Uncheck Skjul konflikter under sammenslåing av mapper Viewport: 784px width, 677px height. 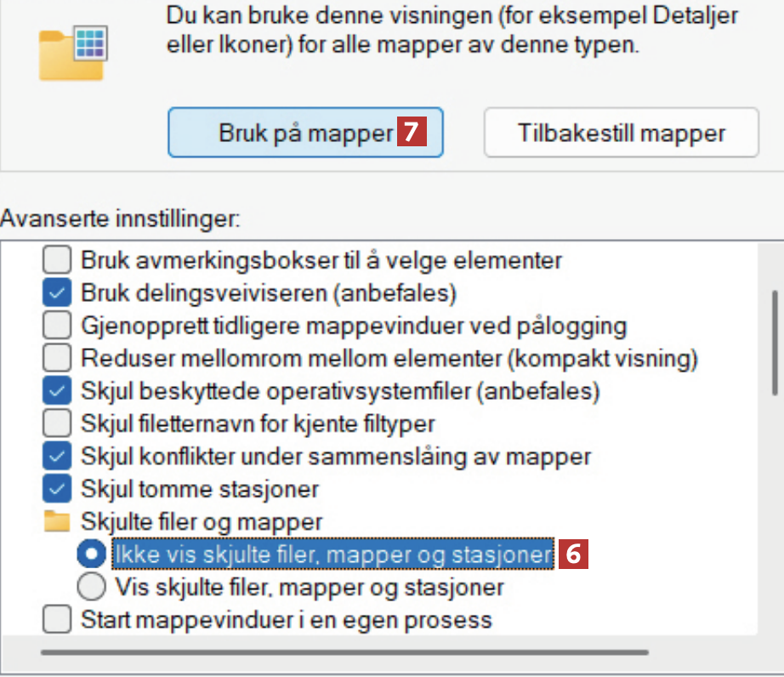(57, 456)
